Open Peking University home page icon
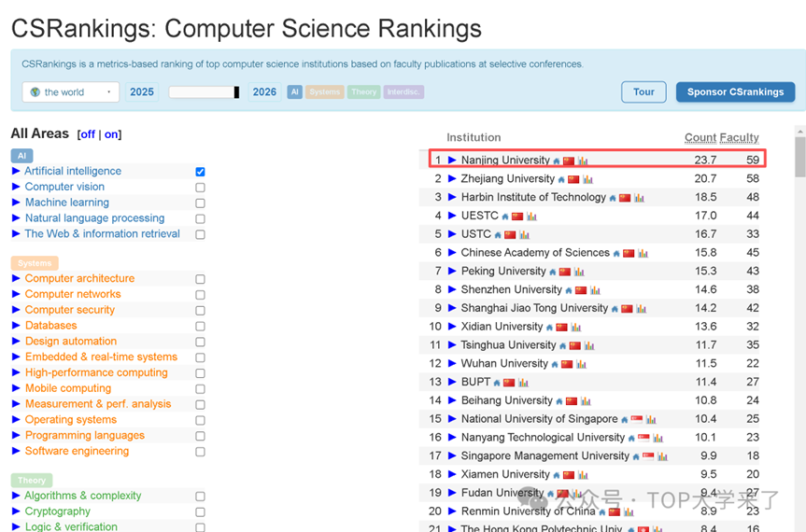Viewport: 806px width, 532px height. pyautogui.click(x=552, y=272)
